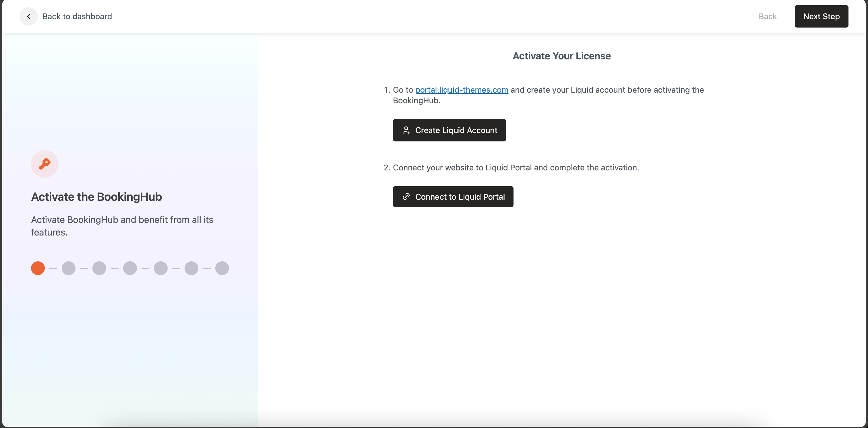Click the back arrow chevron icon
The width and height of the screenshot is (868, 428).
29,17
